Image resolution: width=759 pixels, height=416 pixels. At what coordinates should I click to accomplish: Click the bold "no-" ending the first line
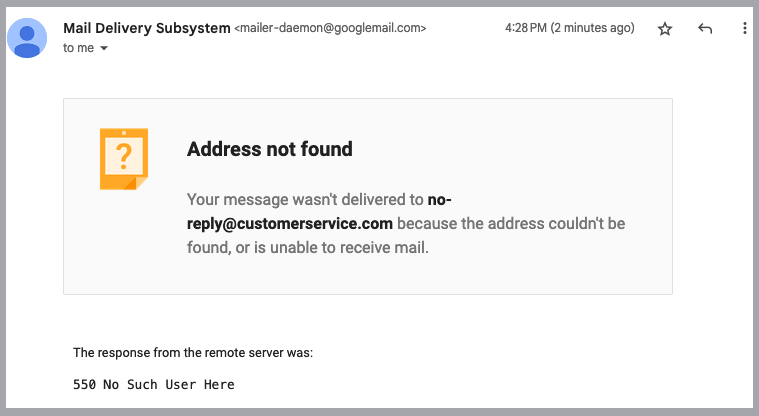(x=440, y=200)
